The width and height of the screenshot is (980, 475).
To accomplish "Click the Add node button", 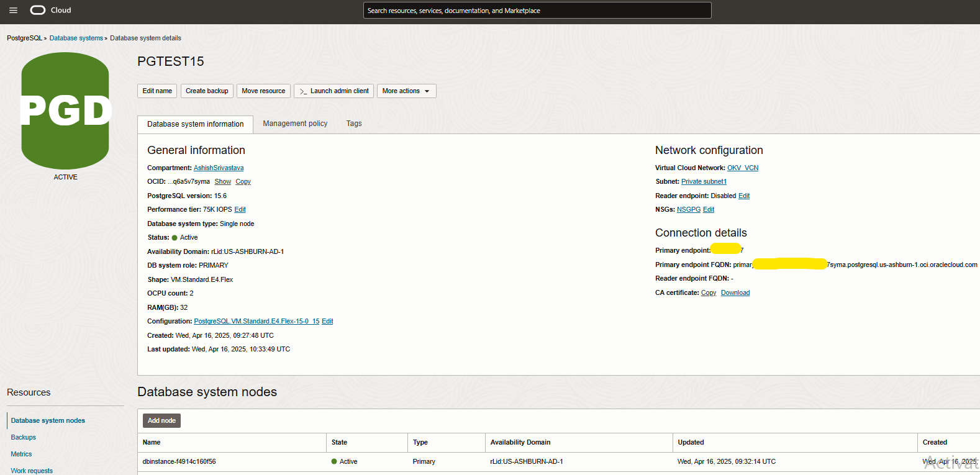I will pyautogui.click(x=161, y=420).
